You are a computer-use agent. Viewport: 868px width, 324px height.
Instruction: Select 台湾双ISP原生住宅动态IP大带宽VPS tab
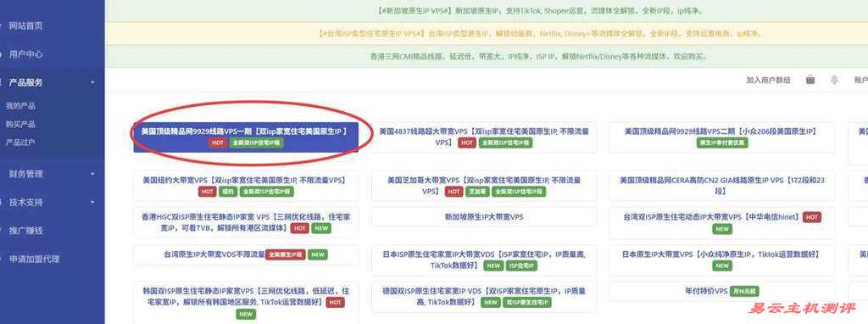tap(722, 223)
